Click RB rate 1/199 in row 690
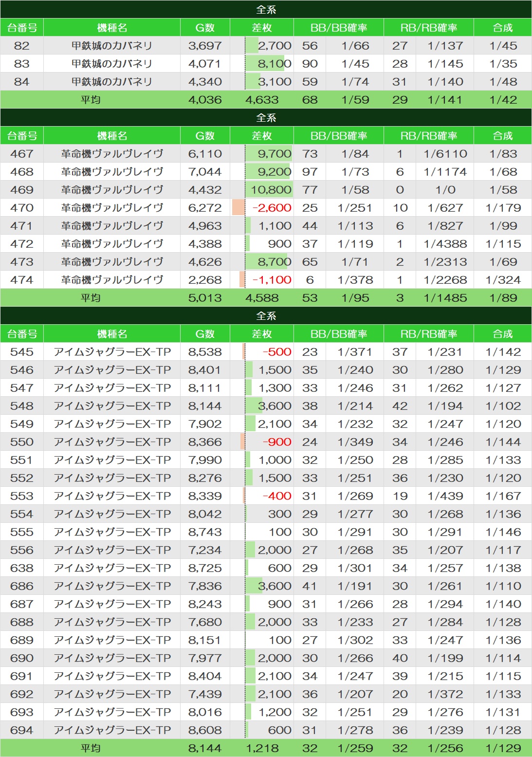The image size is (532, 757). tap(445, 658)
